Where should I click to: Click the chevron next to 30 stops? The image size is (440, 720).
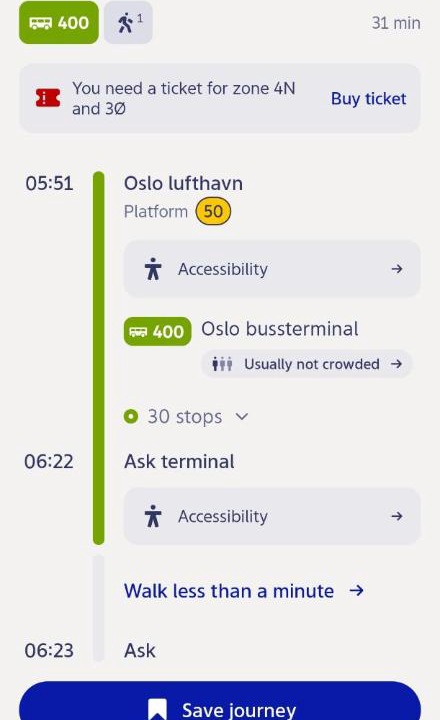242,417
